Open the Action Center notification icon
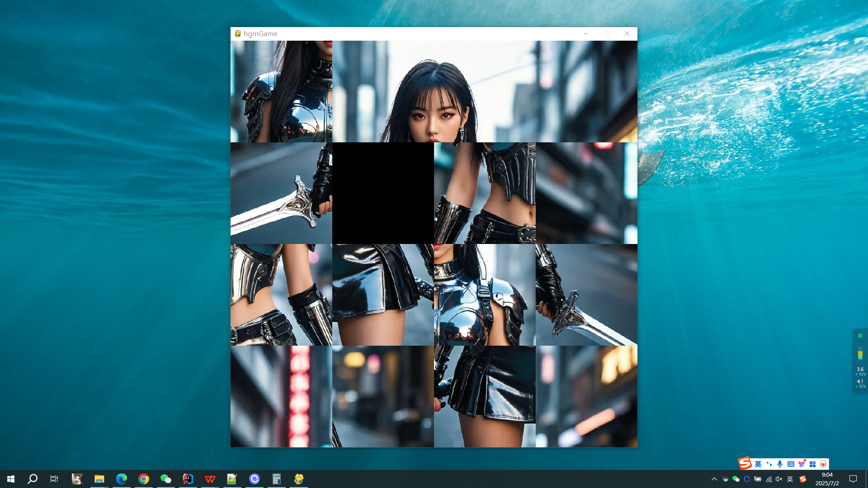Viewport: 868px width, 488px height. point(853,479)
